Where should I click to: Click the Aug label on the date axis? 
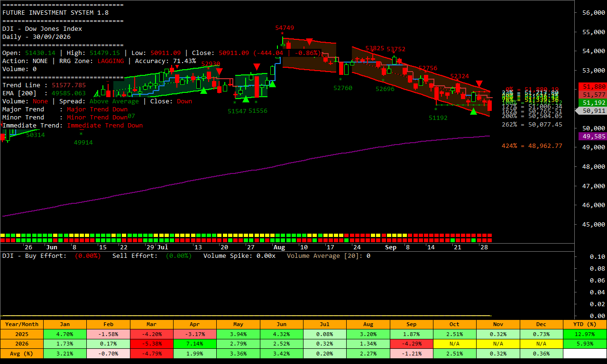click(x=279, y=247)
